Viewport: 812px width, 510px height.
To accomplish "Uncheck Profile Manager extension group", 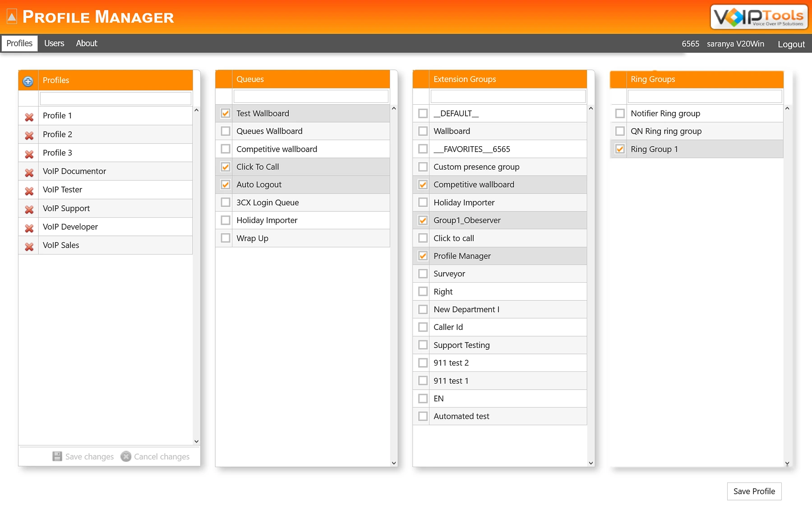I will pos(423,256).
